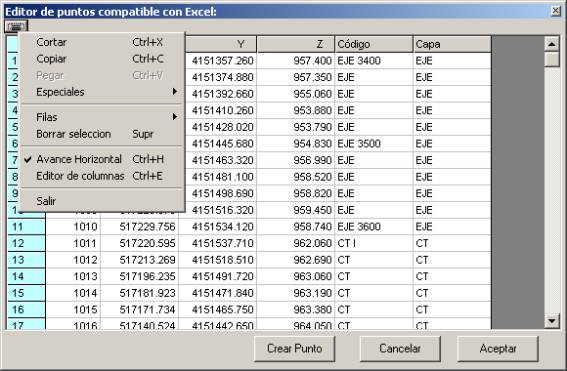Select row header 13
This screenshot has width=567, height=371.
pyautogui.click(x=27, y=260)
